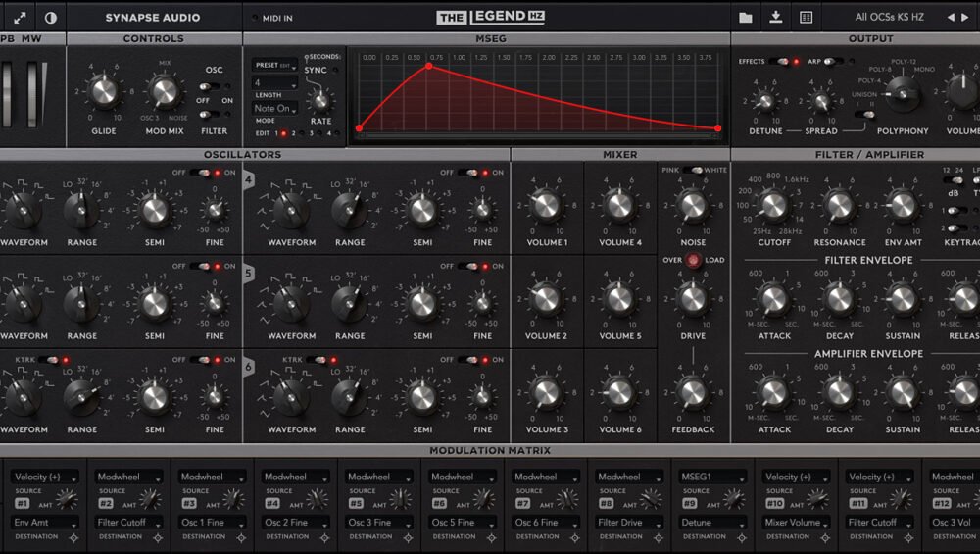
Task: Go to next preset with right arrow
Action: pos(965,18)
